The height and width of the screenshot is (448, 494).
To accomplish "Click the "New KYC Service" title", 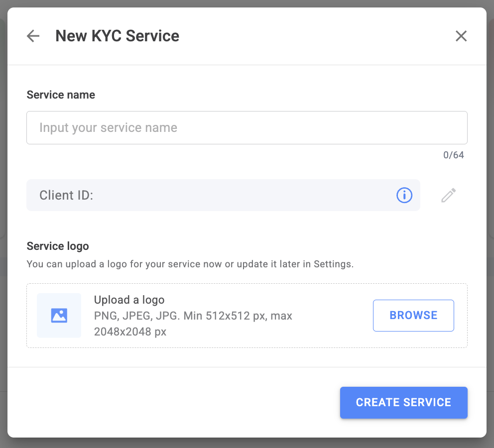I will click(117, 36).
